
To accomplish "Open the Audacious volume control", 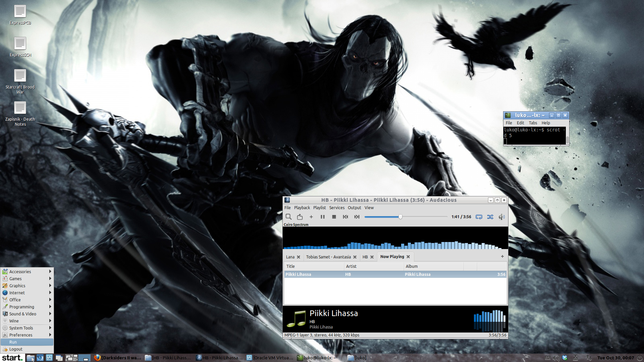I will coord(502,217).
